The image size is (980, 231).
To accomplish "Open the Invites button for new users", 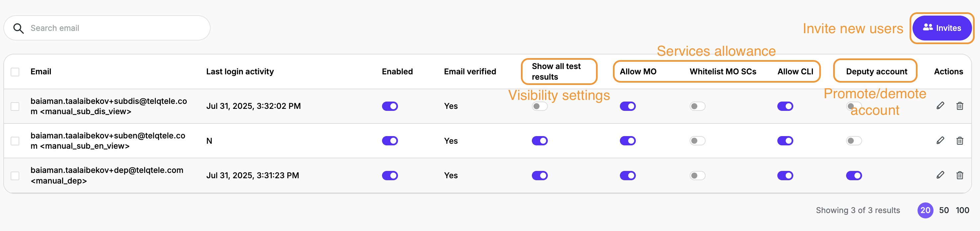I will click(941, 28).
